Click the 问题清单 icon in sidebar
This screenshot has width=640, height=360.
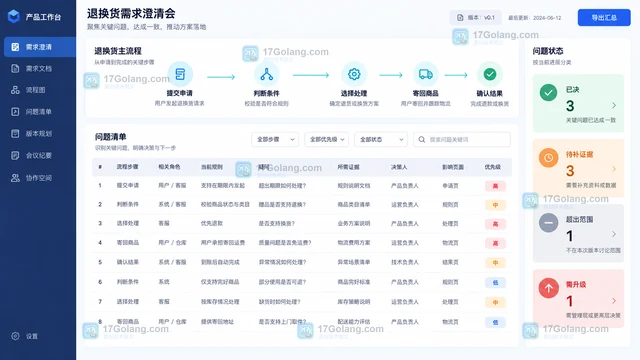[15, 111]
